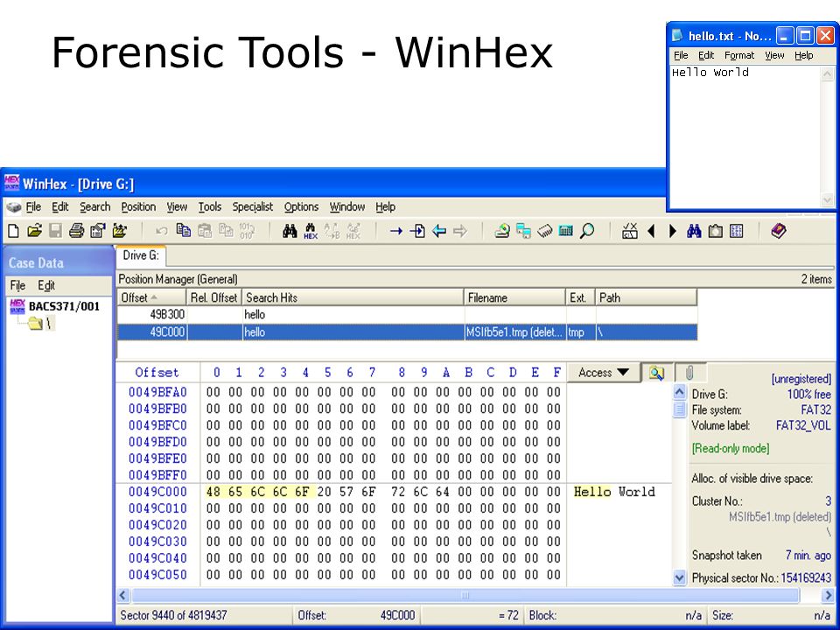Image resolution: width=840 pixels, height=630 pixels.
Task: Click the Open disk icon
Action: 502,231
